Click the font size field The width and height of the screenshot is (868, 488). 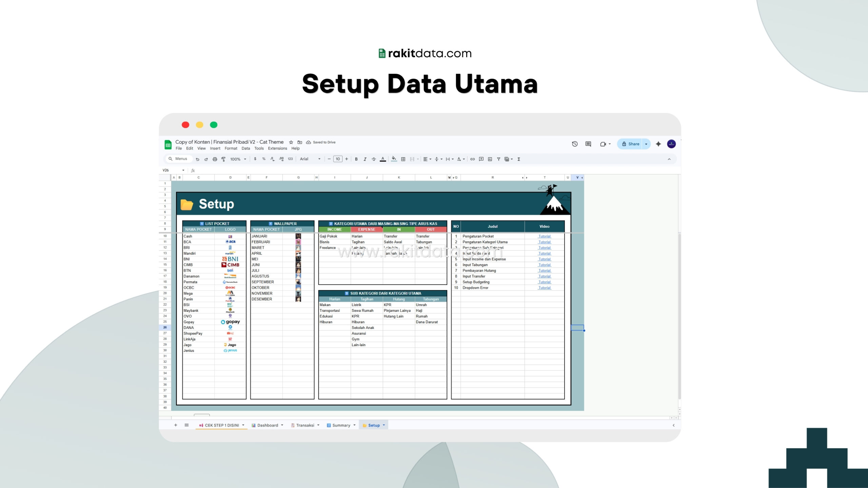point(338,159)
